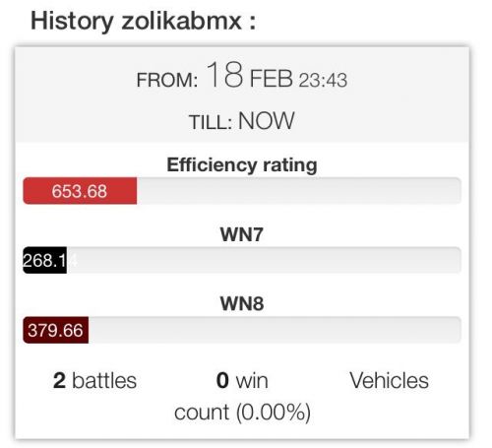This screenshot has height=448, width=492.
Task: Open the Vehicles link
Action: pos(389,381)
